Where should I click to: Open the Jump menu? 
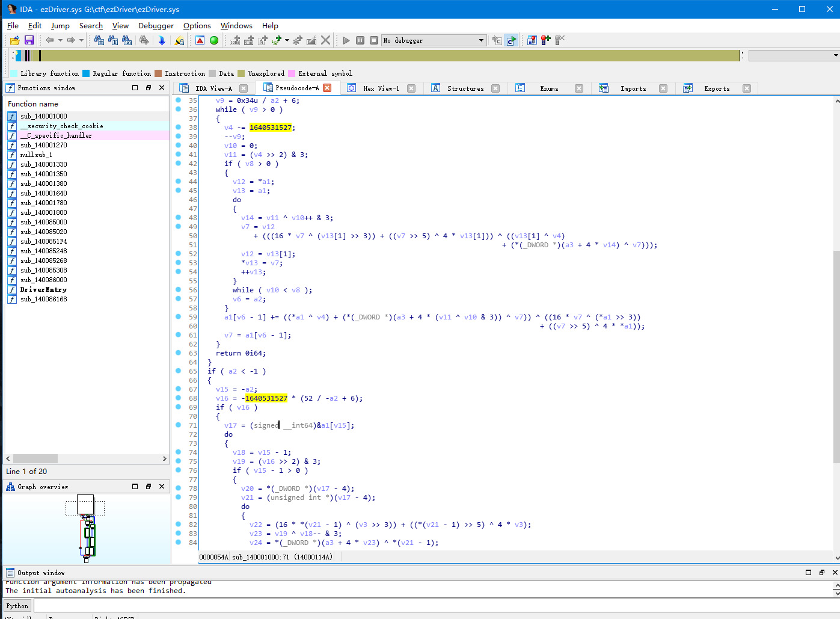click(x=60, y=26)
